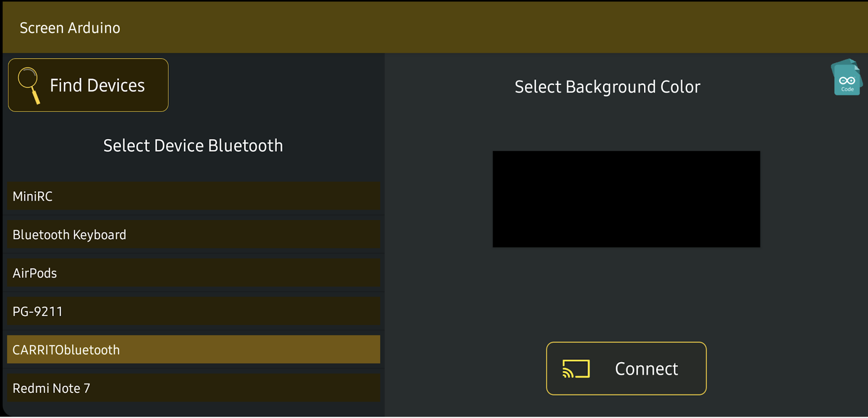Open the Arduino Code file icon
Image resolution: width=868 pixels, height=418 pixels.
coord(846,78)
